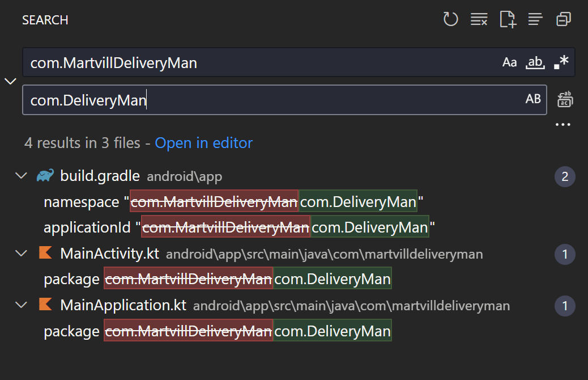Click the Open in editor link
The width and height of the screenshot is (588, 380).
[x=203, y=143]
